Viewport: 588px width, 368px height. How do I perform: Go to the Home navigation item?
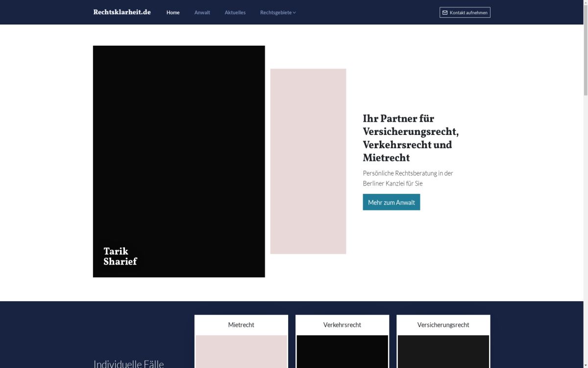point(173,12)
